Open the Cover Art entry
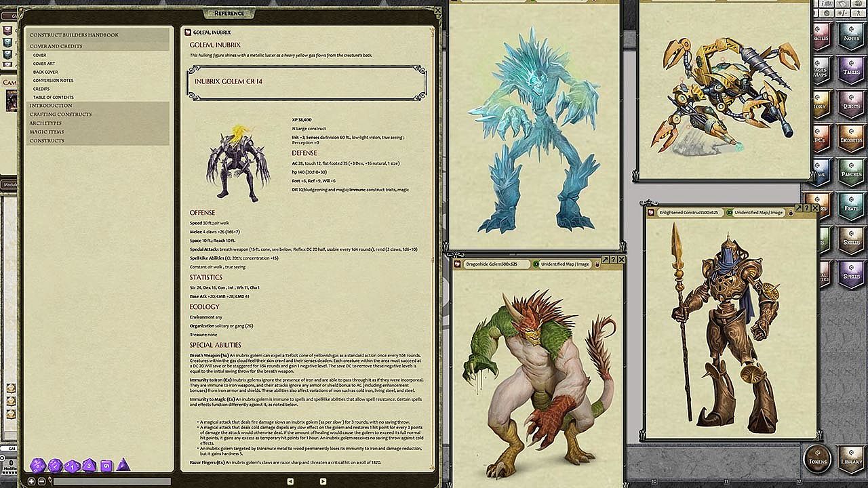 44,64
